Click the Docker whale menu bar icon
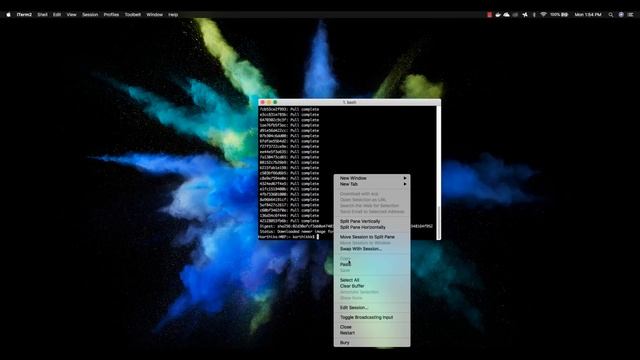Screen dimensions: 640x360 [x=498, y=14]
